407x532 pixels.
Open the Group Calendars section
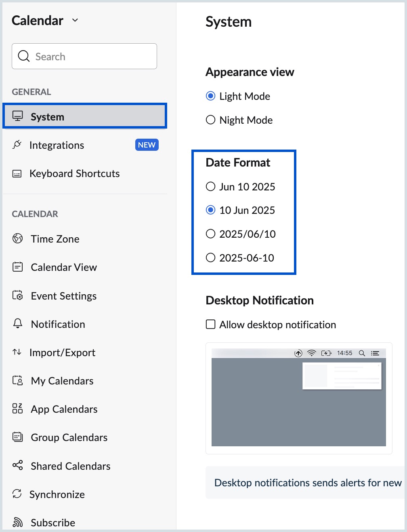click(69, 437)
